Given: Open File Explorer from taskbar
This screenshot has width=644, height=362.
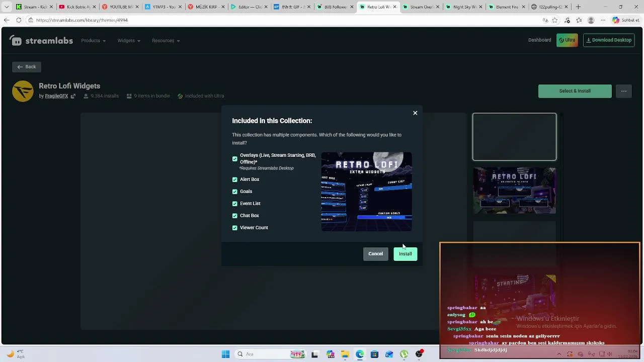Looking at the screenshot, I should pos(345,354).
